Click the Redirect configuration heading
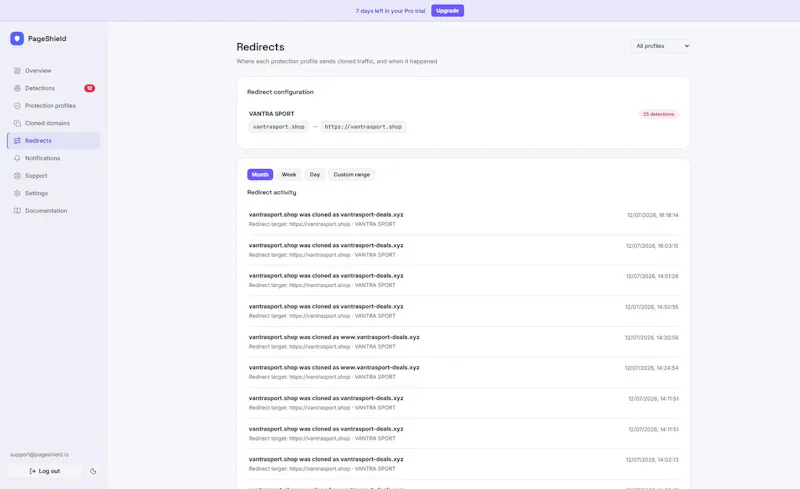 coord(280,92)
